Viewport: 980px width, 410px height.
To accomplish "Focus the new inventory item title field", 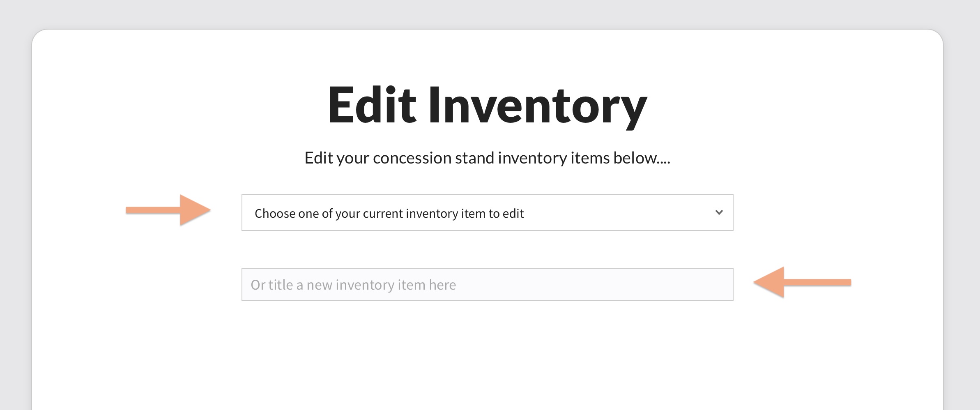I will point(487,284).
